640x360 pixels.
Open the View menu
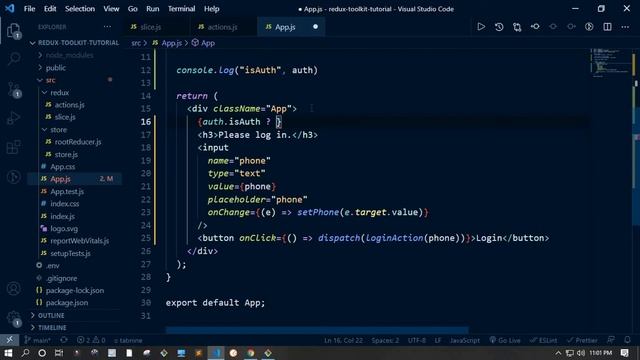[x=111, y=9]
